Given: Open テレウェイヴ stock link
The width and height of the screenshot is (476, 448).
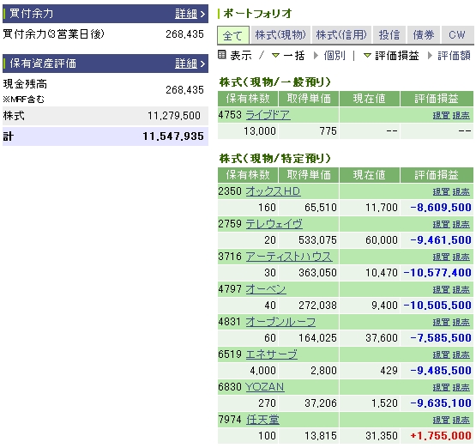Looking at the screenshot, I should [x=274, y=224].
